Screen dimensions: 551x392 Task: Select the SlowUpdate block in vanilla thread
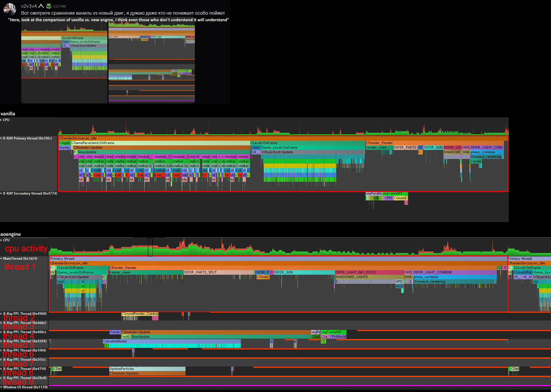click(x=163, y=152)
